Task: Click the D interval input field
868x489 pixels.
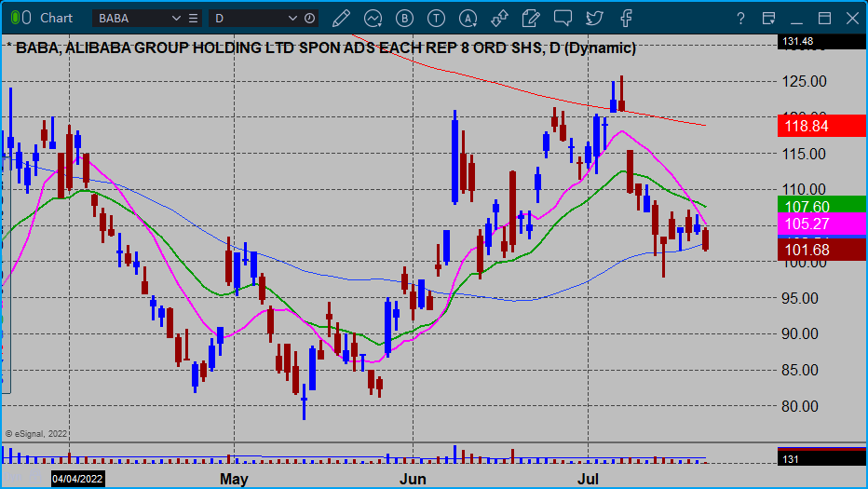Action: (248, 19)
